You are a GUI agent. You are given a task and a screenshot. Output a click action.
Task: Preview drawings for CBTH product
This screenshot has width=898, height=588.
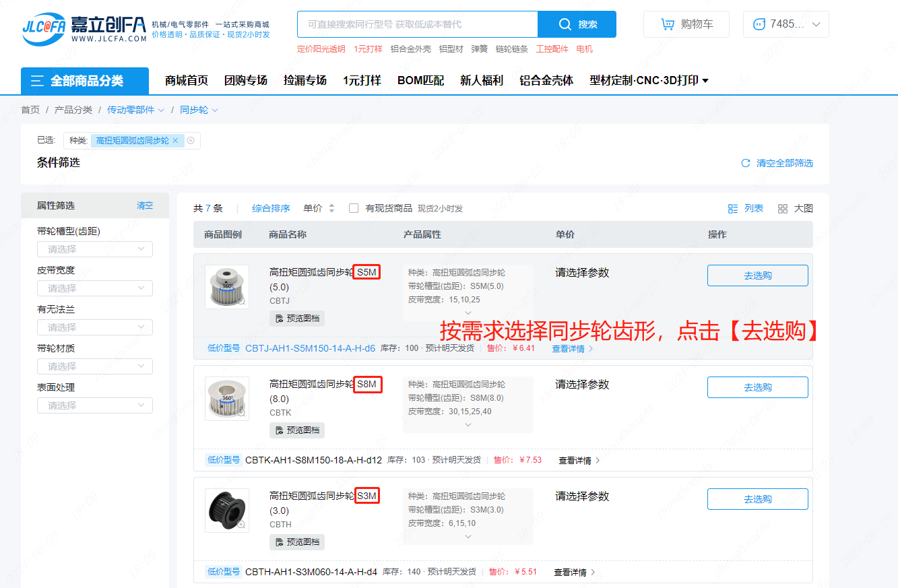click(x=297, y=542)
